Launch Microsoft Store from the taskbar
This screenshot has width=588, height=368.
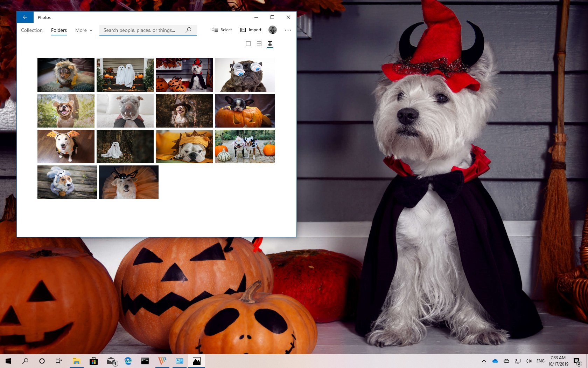(x=93, y=361)
